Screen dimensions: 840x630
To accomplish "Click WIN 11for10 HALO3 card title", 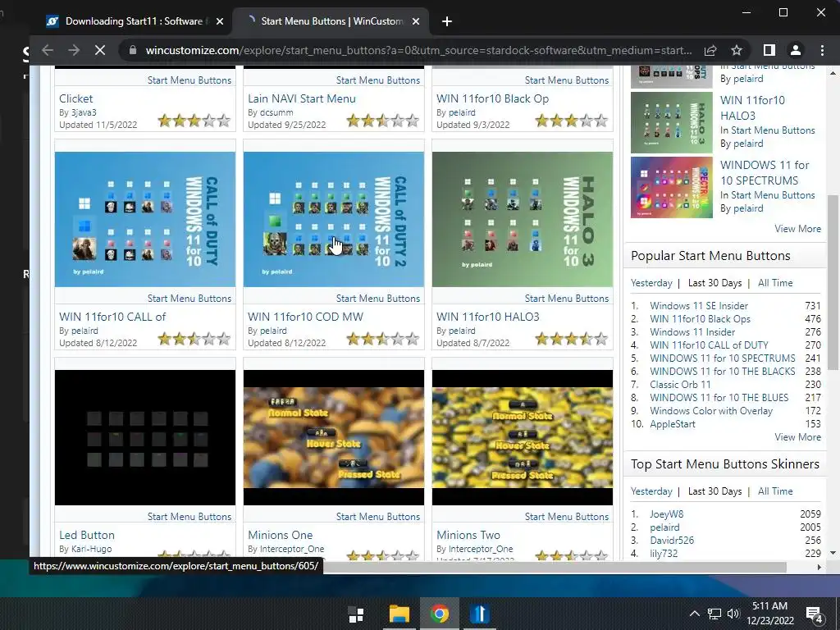I will pos(488,317).
